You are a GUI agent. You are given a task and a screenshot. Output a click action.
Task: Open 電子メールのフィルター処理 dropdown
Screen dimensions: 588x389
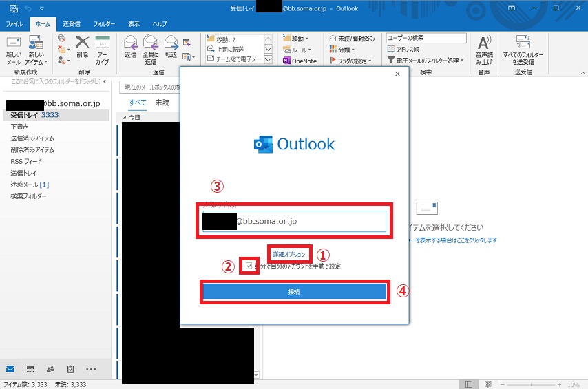point(426,60)
